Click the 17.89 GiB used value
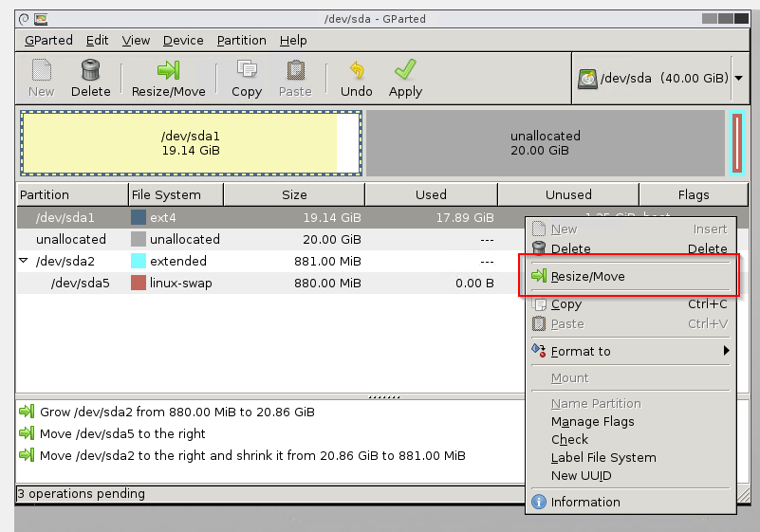The image size is (760, 532). [465, 217]
